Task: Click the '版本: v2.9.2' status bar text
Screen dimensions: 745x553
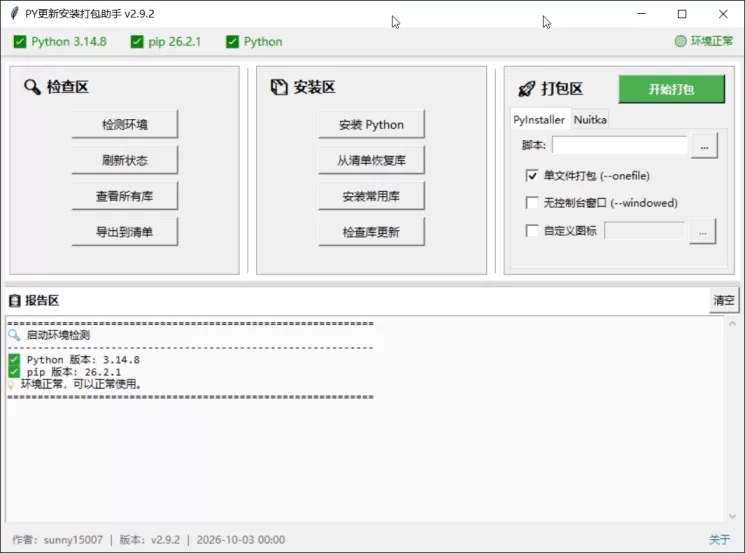Action: (x=149, y=540)
